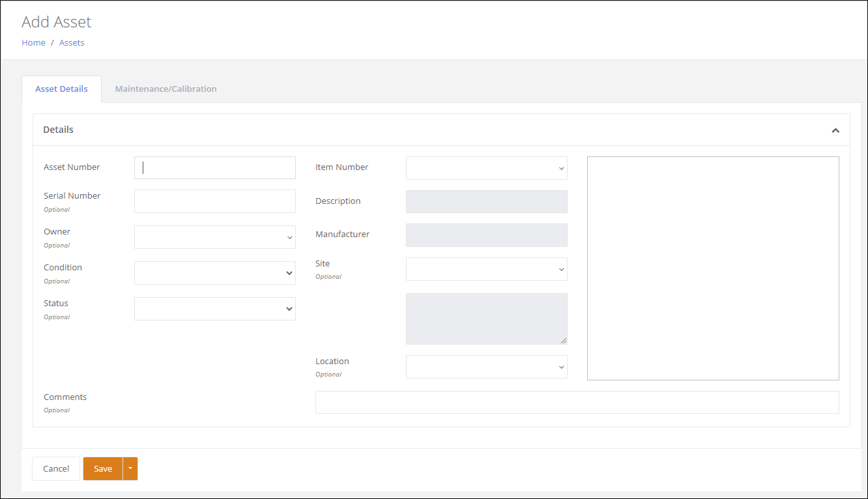Click the Location label

[332, 362]
